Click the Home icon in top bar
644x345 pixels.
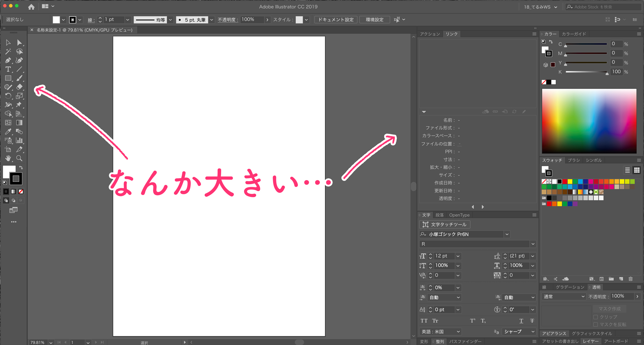tap(31, 7)
